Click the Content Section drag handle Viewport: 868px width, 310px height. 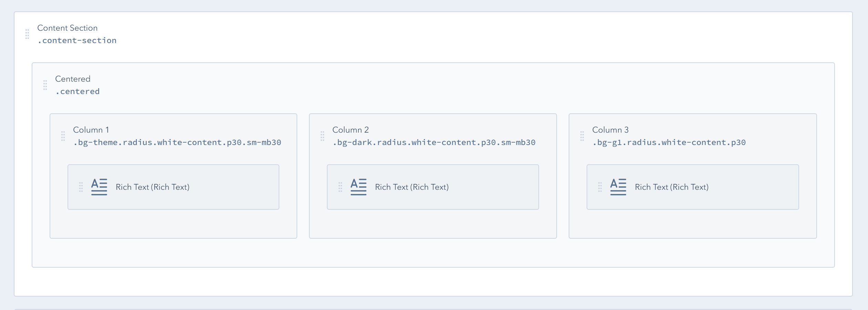pyautogui.click(x=27, y=33)
